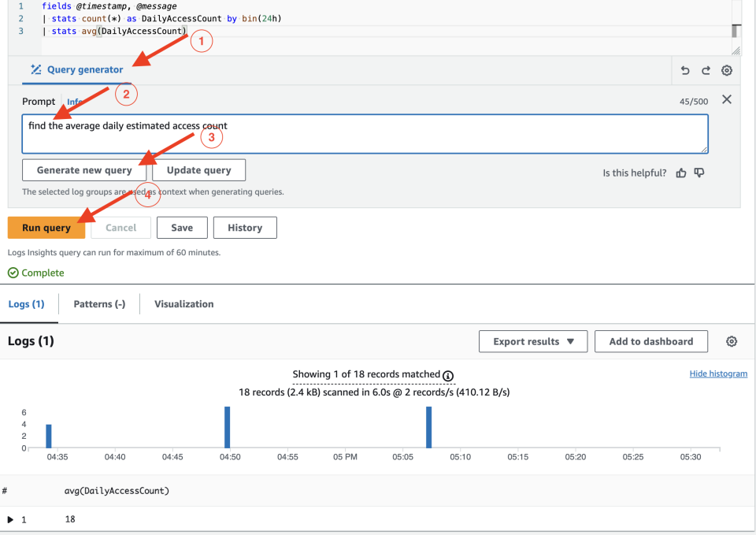Viewport: 756px width, 535px height.
Task: Open the query editor settings gear
Action: click(x=726, y=70)
